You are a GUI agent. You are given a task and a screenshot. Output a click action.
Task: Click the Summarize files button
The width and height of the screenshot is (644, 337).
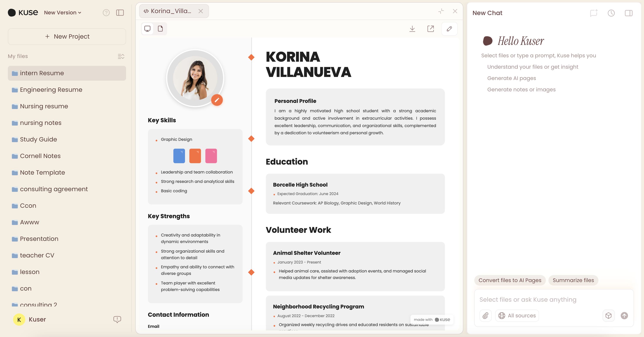573,280
